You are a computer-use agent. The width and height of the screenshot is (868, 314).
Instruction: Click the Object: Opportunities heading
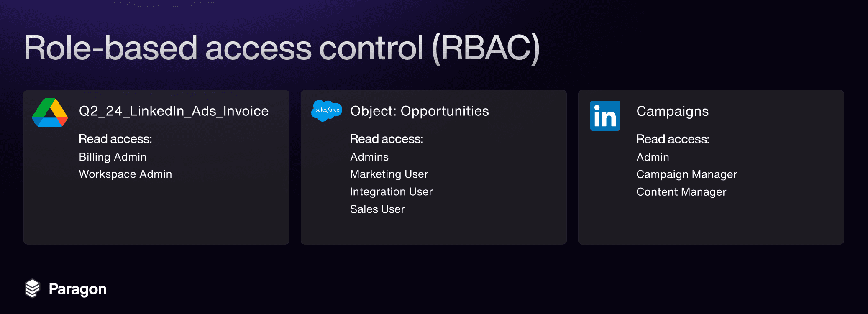pyautogui.click(x=419, y=111)
